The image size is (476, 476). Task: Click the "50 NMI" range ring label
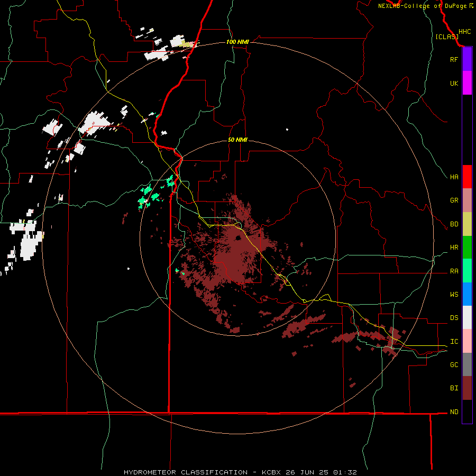[237, 140]
